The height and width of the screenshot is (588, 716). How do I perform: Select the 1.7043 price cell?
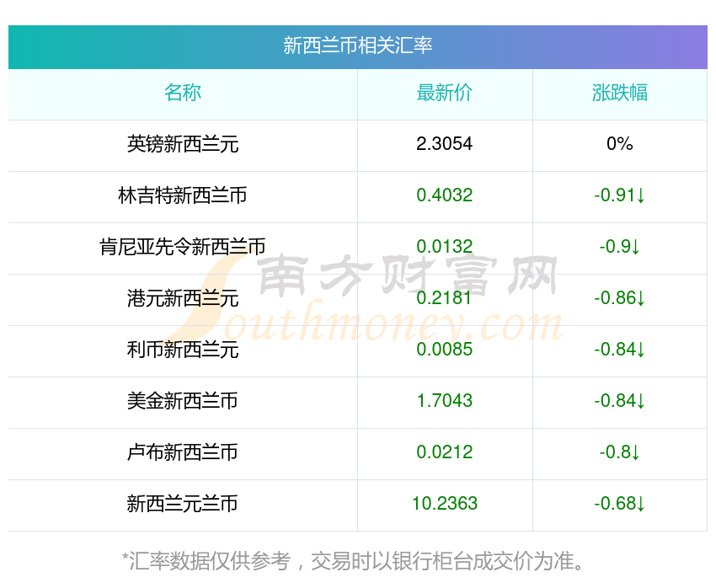pyautogui.click(x=444, y=401)
